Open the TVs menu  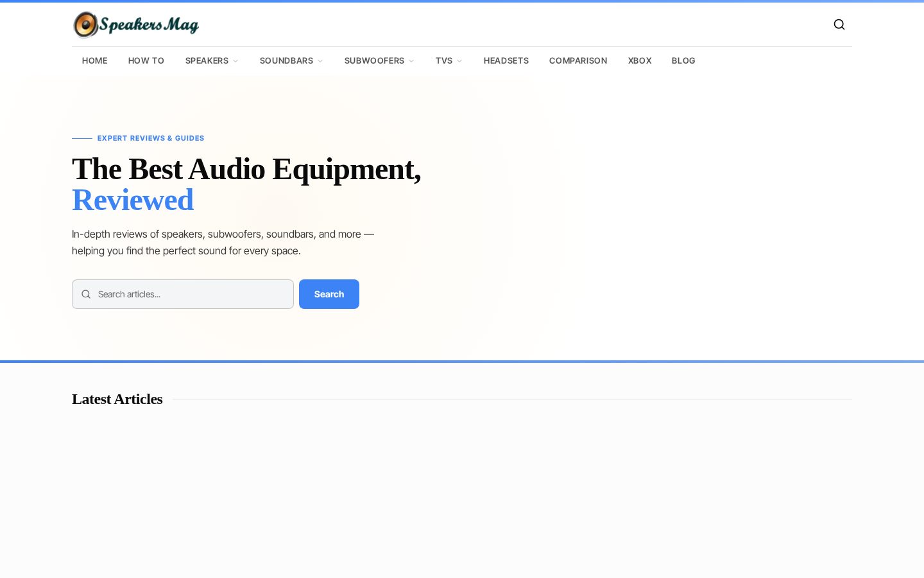point(444,60)
